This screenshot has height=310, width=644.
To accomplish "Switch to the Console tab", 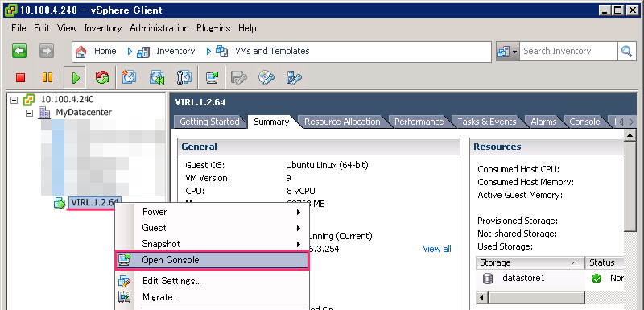I will coord(584,122).
